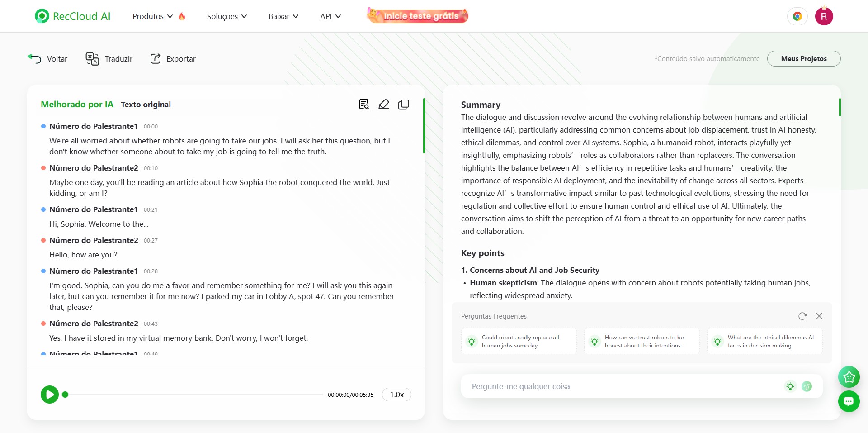Image resolution: width=868 pixels, height=433 pixels.
Task: Open the green star feedback floating button
Action: (x=849, y=376)
